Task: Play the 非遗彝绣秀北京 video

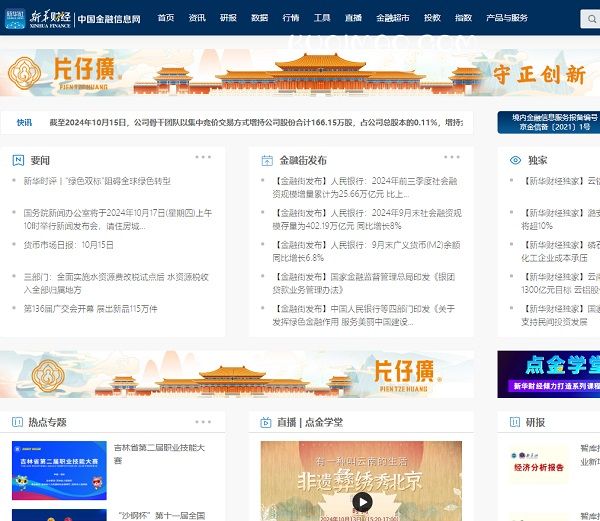Action: coord(362,502)
